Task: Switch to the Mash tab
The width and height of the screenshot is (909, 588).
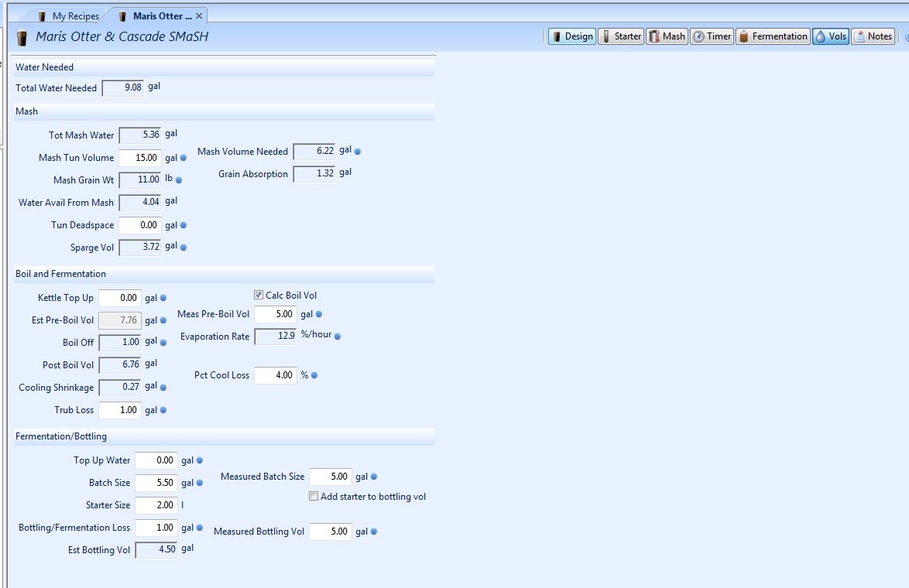Action: [667, 36]
